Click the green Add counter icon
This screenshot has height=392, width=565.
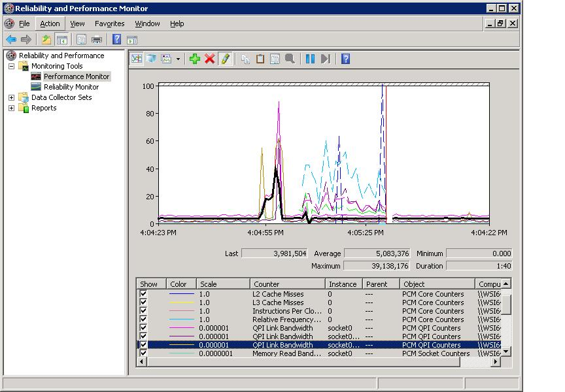coord(194,59)
